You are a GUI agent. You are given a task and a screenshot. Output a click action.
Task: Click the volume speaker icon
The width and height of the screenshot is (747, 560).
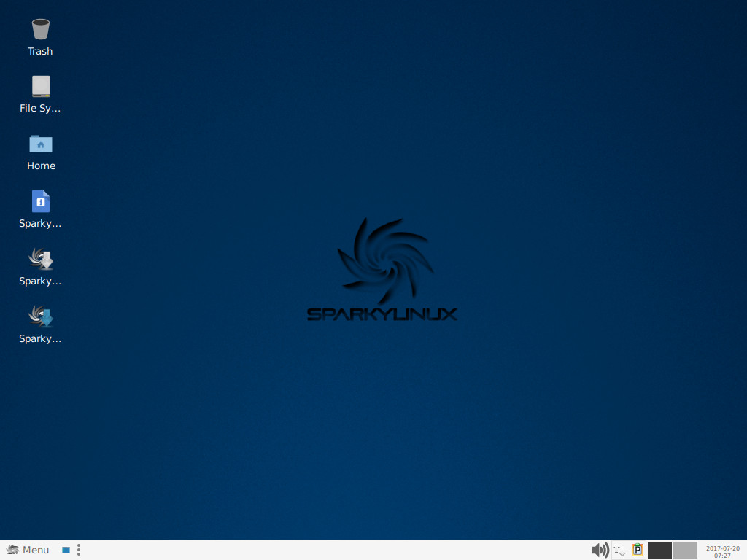click(x=600, y=550)
